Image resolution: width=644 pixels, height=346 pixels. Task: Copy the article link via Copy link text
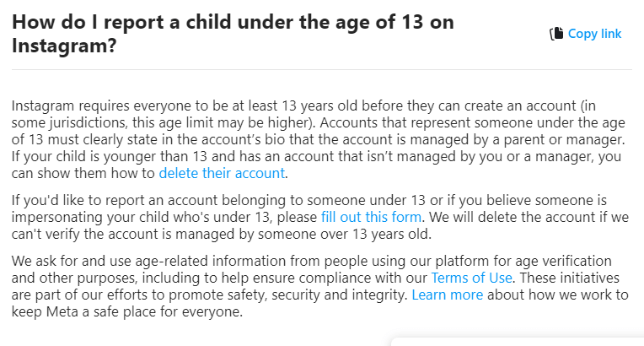tap(594, 34)
